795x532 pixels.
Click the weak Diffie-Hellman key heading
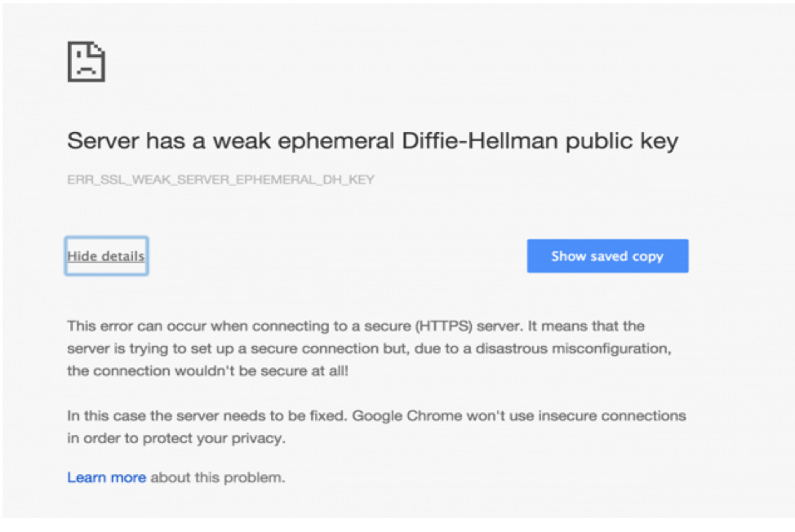(373, 141)
